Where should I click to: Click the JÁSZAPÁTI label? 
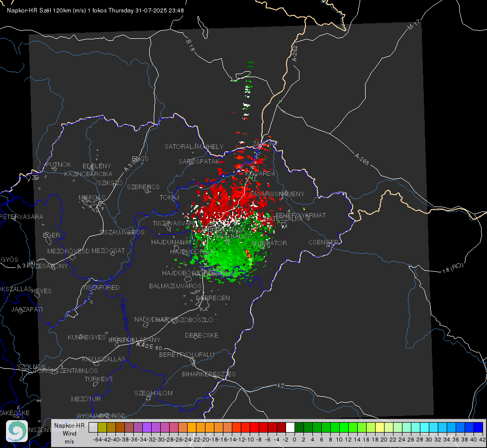pyautogui.click(x=27, y=309)
